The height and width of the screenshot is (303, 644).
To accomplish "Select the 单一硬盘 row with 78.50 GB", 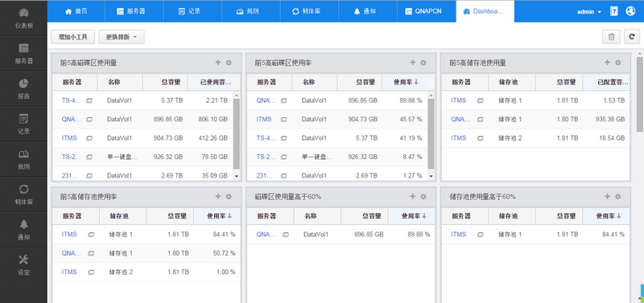I will (142, 157).
